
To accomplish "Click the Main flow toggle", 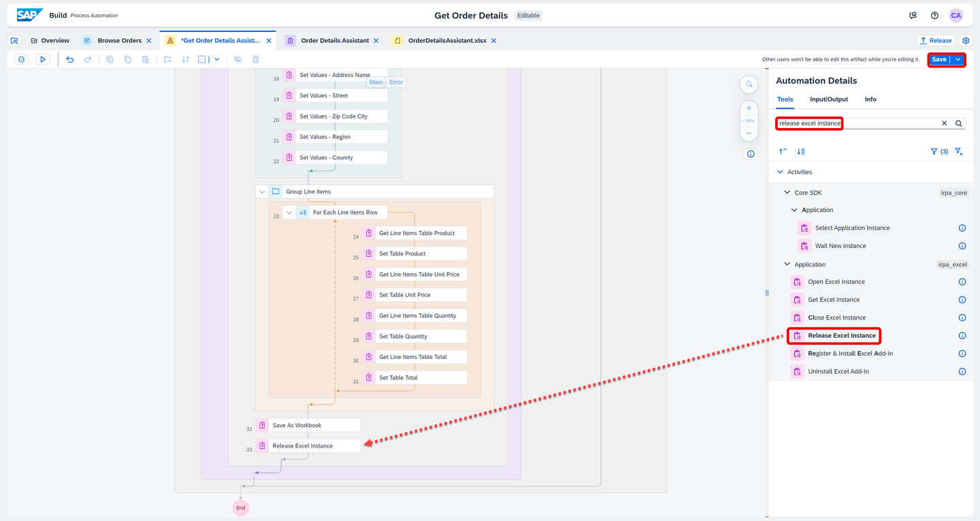I will click(376, 82).
